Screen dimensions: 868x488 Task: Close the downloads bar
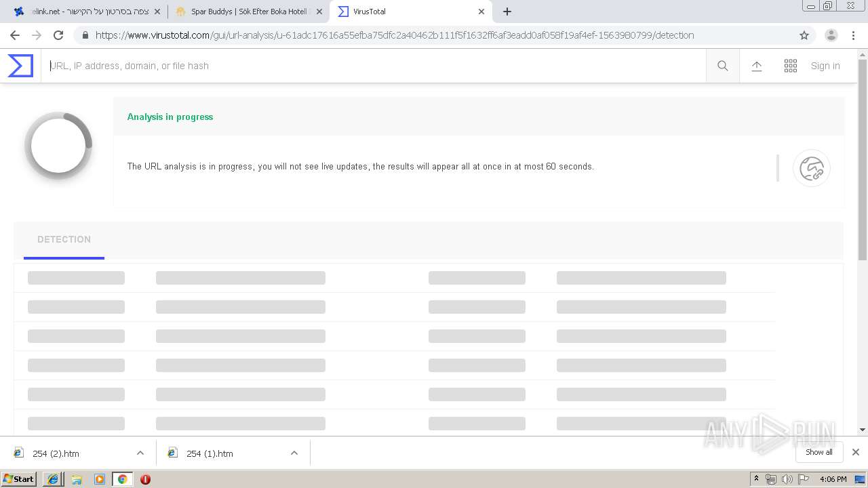click(x=856, y=452)
